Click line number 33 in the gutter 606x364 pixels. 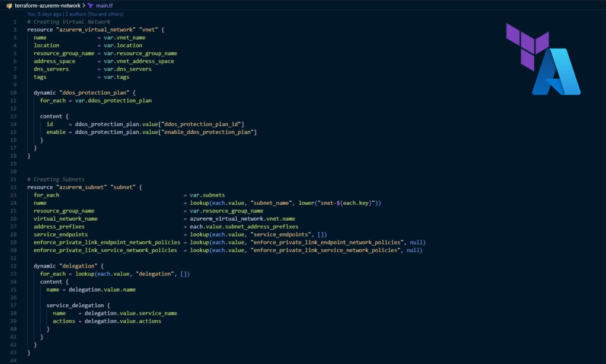pos(15,273)
